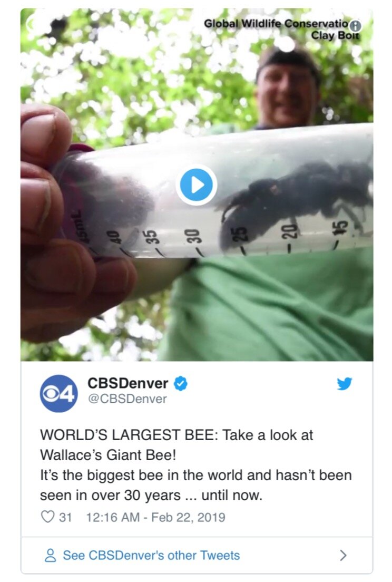Open the tweet text about Wallace's Giant Bee

196,465
